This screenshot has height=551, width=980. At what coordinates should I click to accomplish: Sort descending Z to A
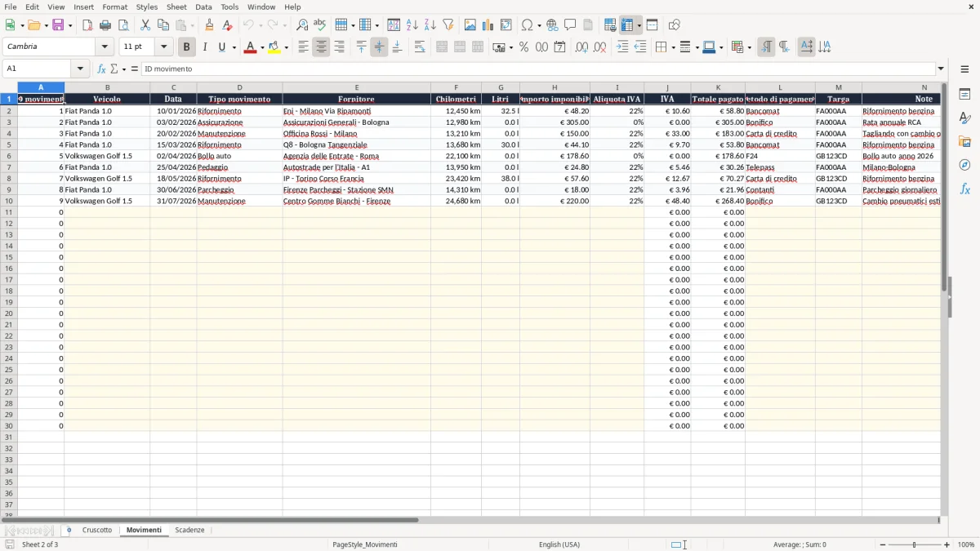tap(430, 25)
